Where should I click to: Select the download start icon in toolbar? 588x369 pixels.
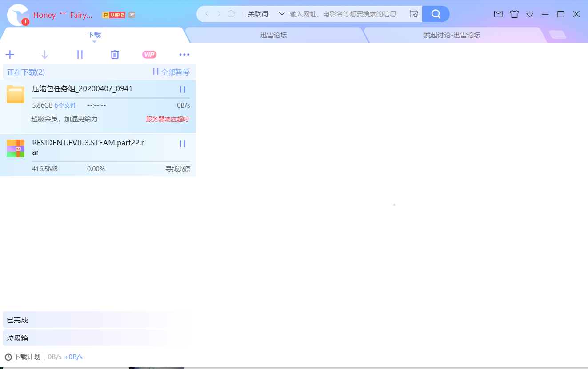[x=44, y=54]
